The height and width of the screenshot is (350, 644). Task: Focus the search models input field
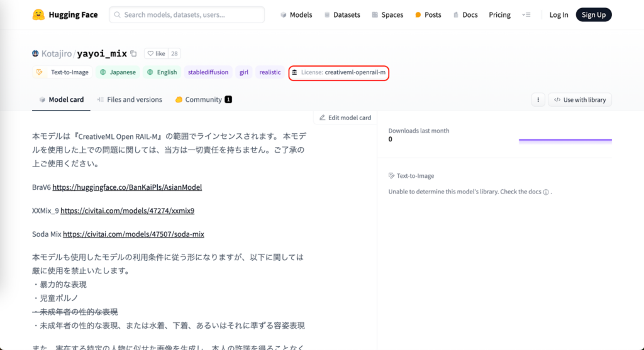pos(187,15)
